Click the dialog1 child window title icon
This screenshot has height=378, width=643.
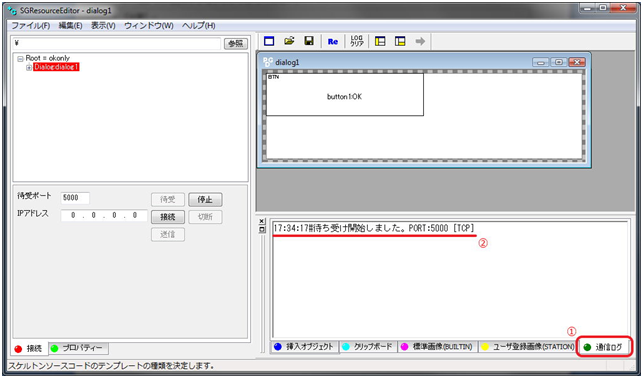coord(267,62)
